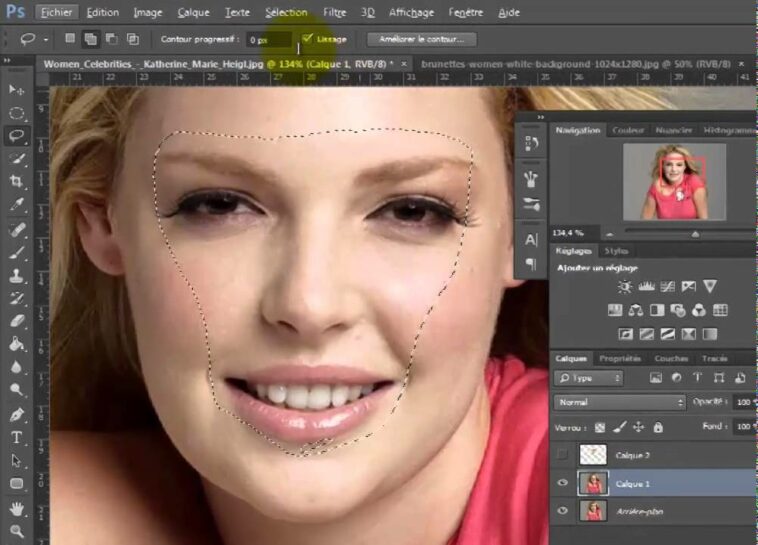Select the Horizontal Type tool
This screenshot has width=758, height=545.
[x=17, y=438]
